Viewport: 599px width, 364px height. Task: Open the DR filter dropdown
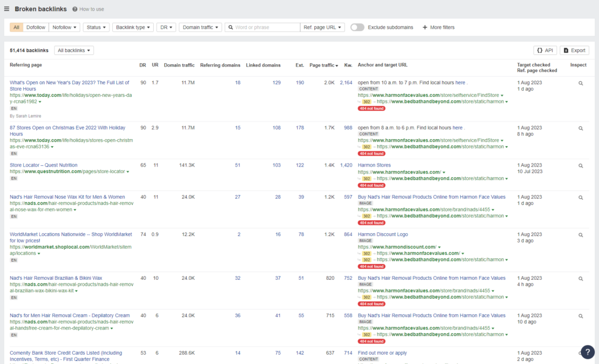pyautogui.click(x=166, y=27)
